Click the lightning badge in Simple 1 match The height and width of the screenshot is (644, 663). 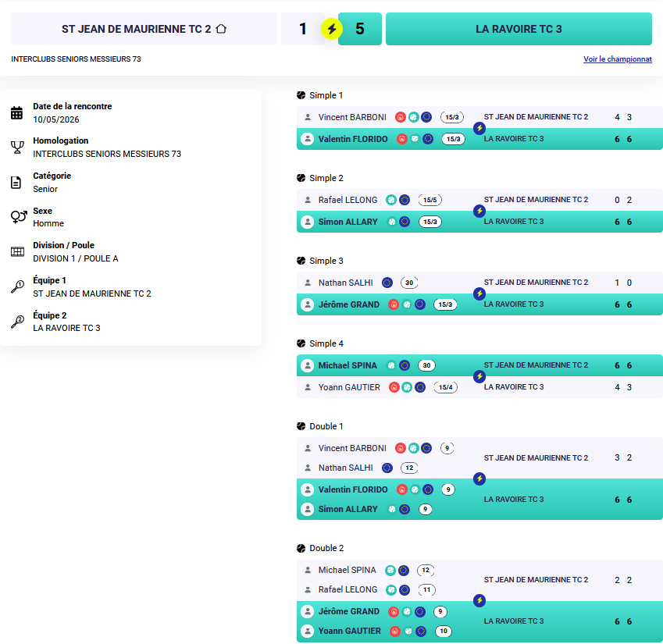(x=479, y=128)
